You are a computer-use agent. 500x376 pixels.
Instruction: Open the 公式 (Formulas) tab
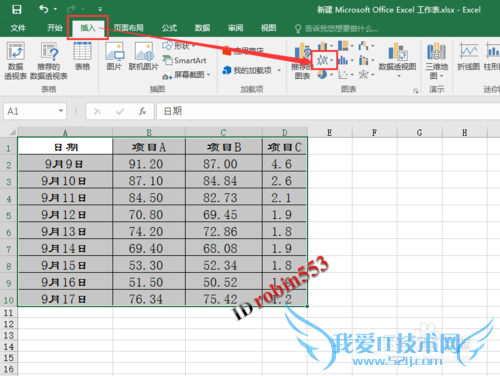[x=169, y=28]
